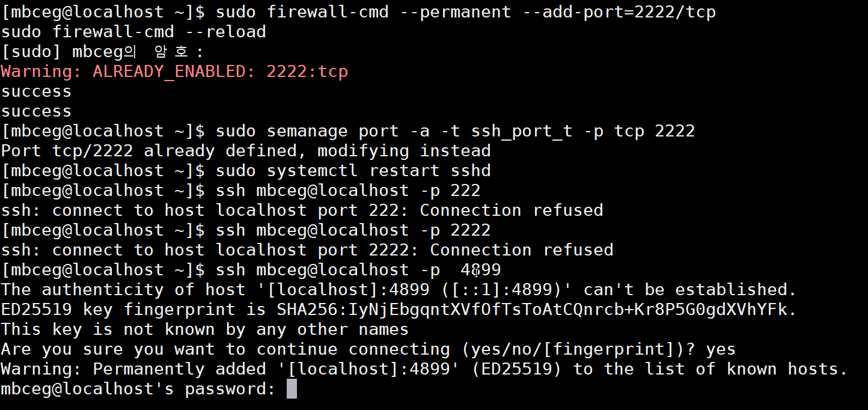Viewport: 868px width, 410px height.
Task: Click the 'sudo firewall-cmd --reload' line
Action: 133,32
